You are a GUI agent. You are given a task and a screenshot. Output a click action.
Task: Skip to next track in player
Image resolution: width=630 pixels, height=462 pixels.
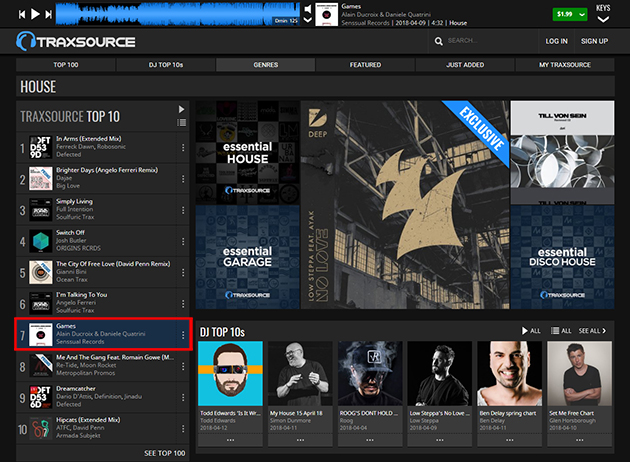[49, 14]
